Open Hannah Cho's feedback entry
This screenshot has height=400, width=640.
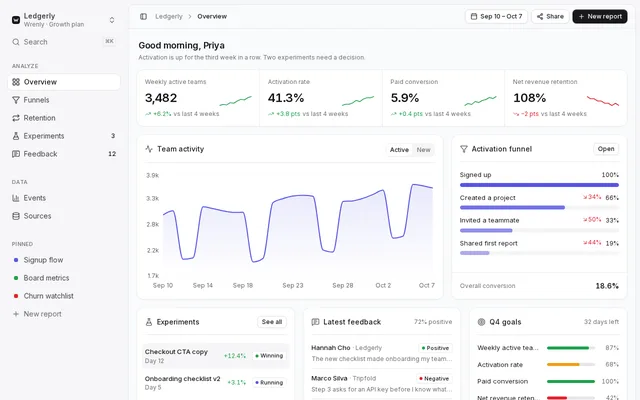click(x=382, y=353)
